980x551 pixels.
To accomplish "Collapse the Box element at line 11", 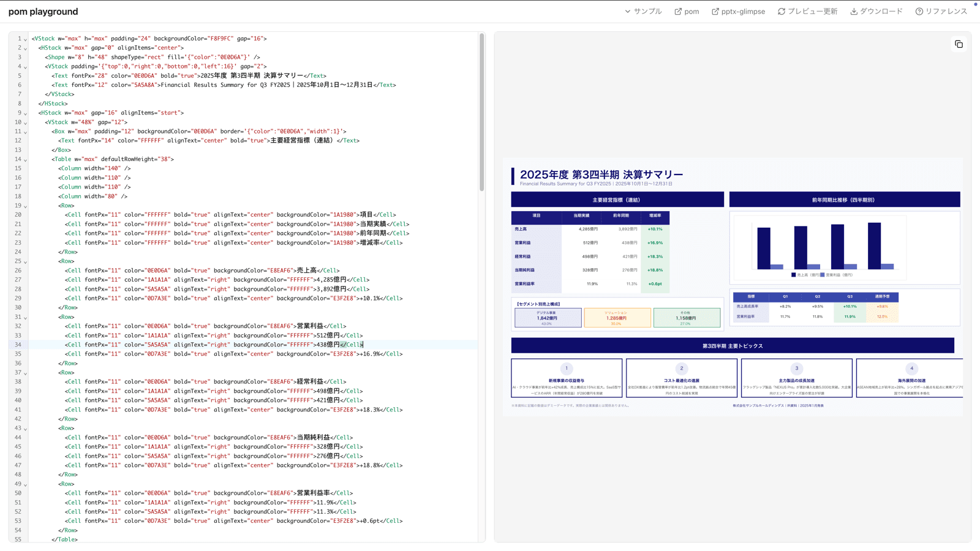I will tap(25, 132).
